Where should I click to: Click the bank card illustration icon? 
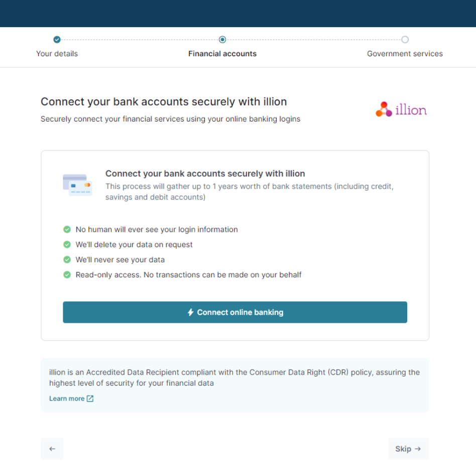(x=77, y=185)
